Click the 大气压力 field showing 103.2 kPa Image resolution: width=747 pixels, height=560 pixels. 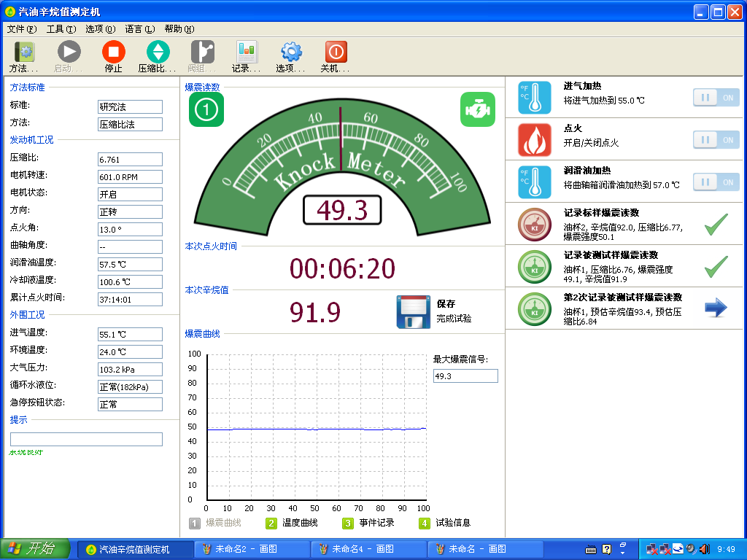130,369
